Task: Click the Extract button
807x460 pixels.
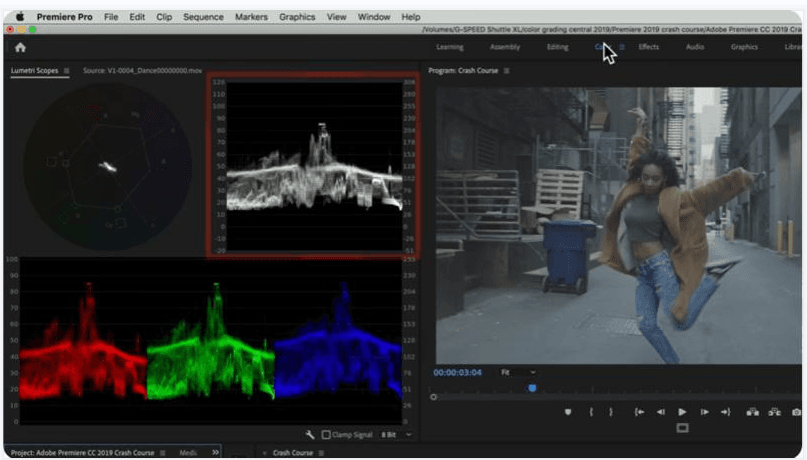Action: 775,412
